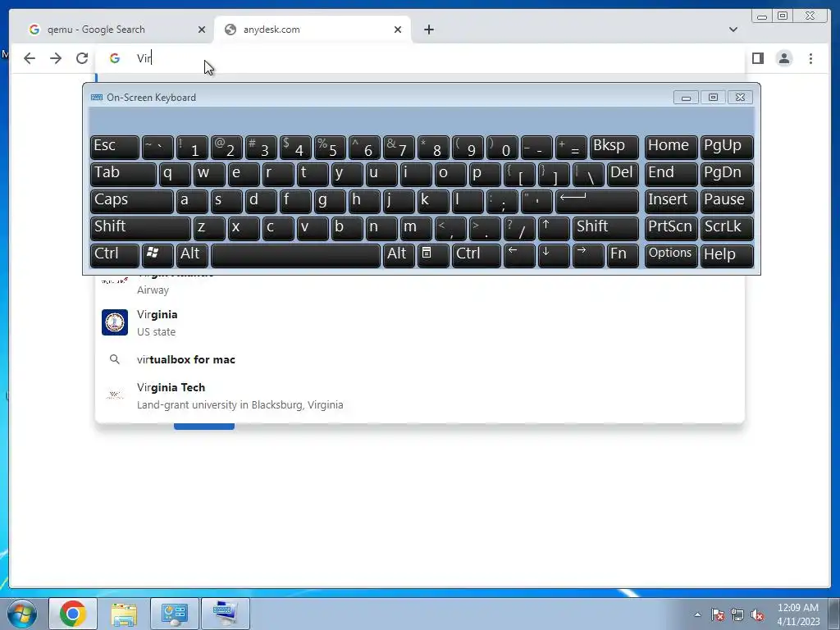Open Help on the On-Screen Keyboard
The width and height of the screenshot is (840, 630).
click(727, 255)
